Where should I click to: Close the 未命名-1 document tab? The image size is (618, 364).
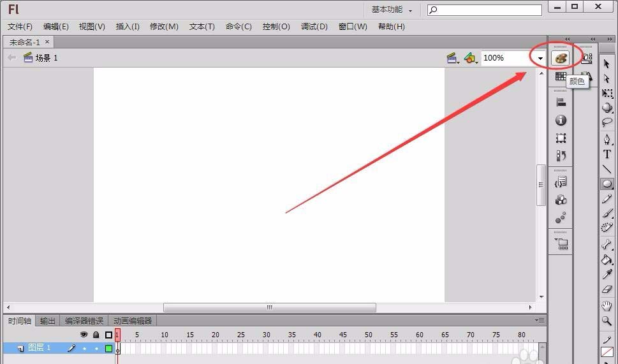point(47,42)
